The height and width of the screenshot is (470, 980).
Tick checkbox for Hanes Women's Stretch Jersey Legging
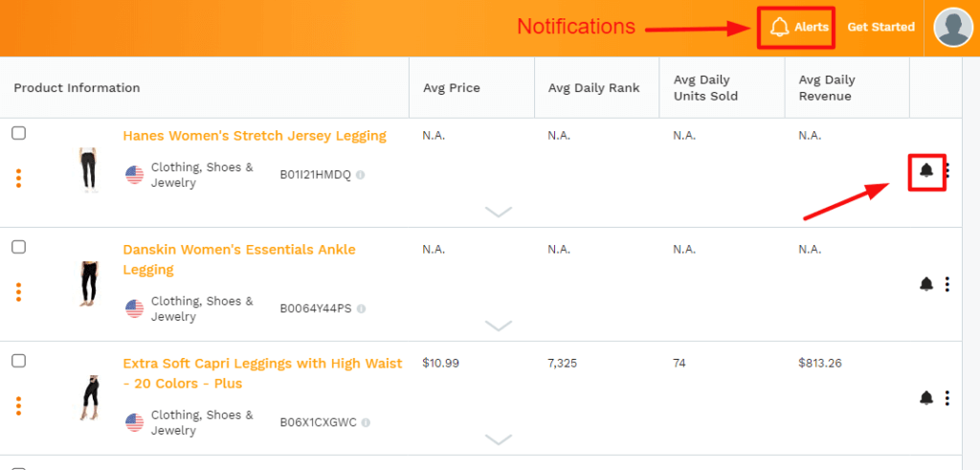pos(19,133)
